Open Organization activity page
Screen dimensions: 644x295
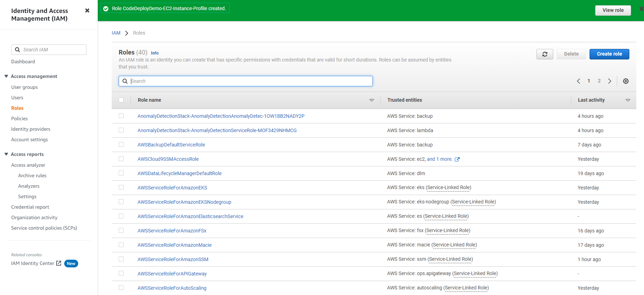34,217
